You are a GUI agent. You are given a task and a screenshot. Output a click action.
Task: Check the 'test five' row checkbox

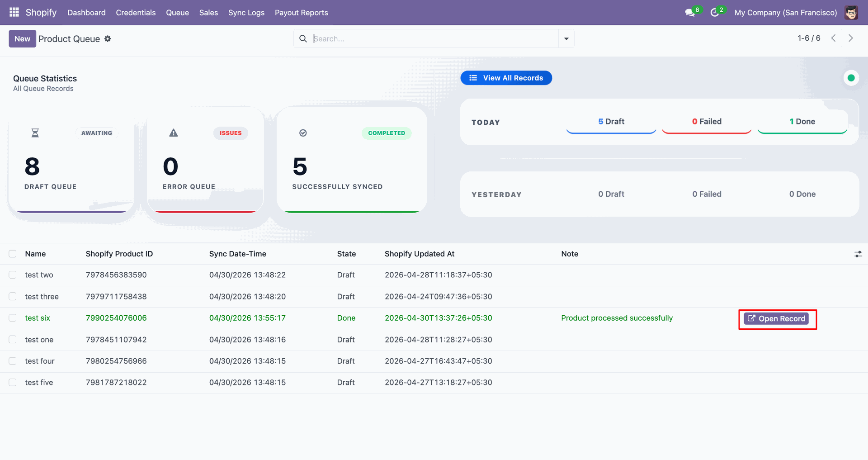tap(13, 383)
